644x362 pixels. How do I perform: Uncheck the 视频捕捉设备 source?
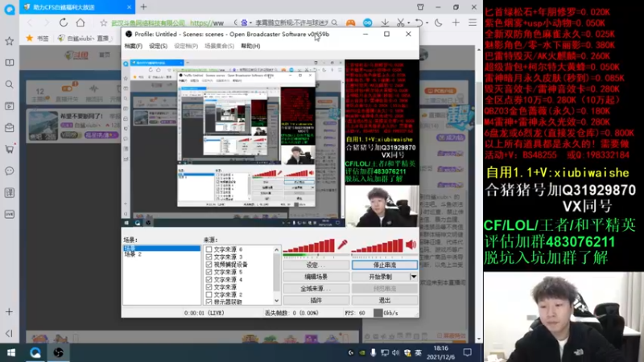click(209, 265)
